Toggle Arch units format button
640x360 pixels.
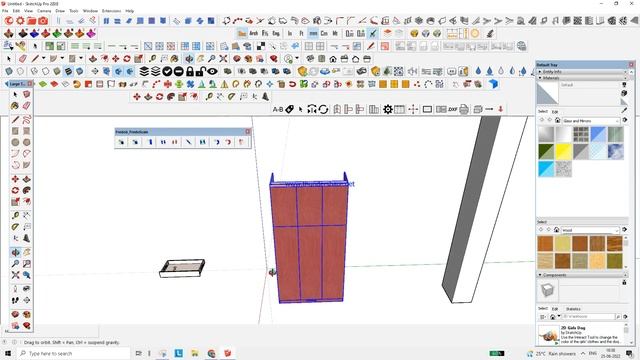(253, 33)
